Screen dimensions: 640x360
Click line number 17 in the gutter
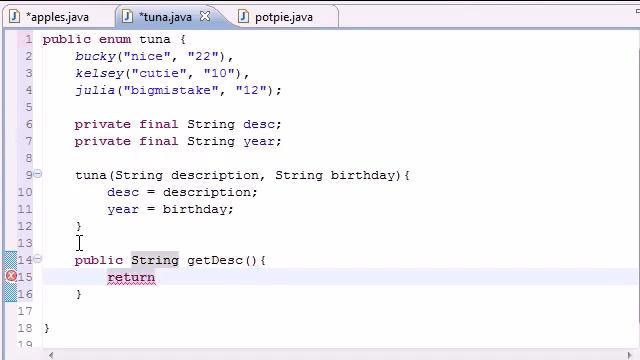click(25, 311)
